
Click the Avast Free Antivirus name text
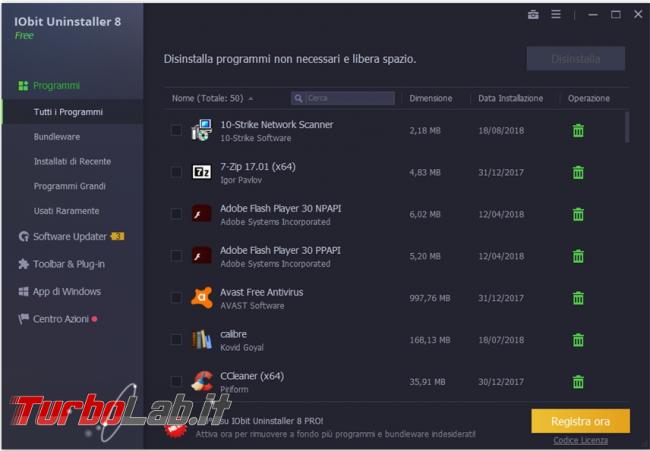(262, 292)
